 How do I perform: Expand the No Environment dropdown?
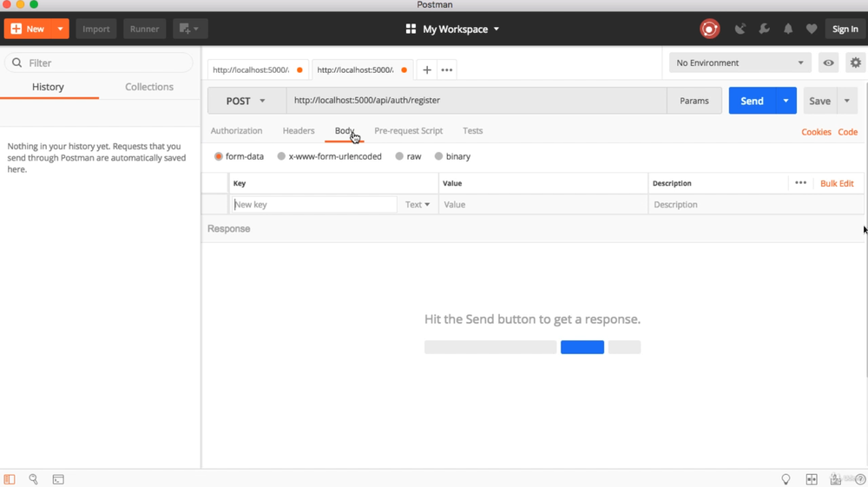tap(740, 63)
